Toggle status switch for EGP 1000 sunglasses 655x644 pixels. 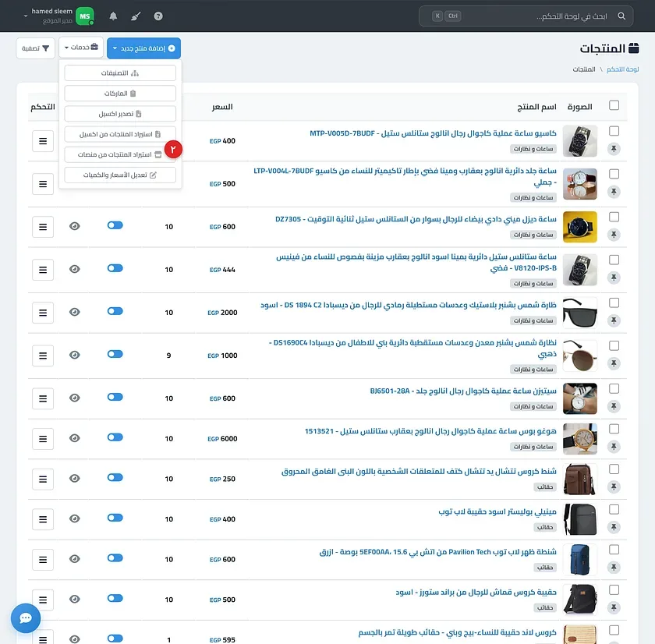coord(115,354)
